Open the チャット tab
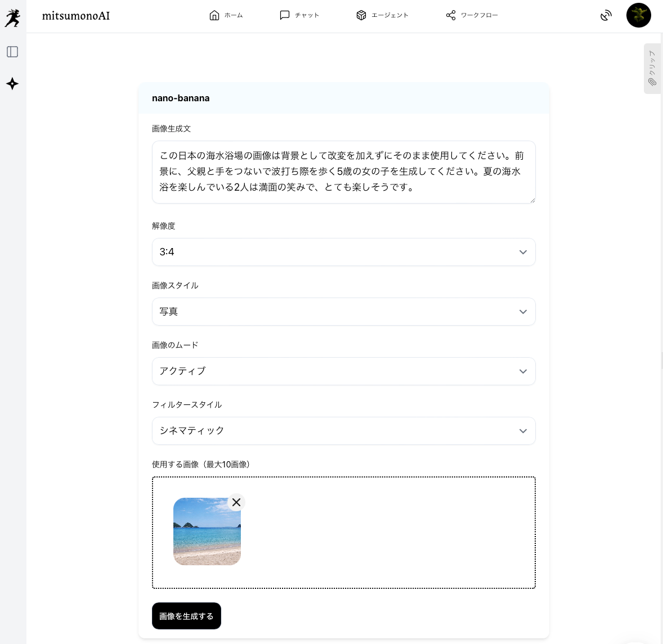 (299, 15)
